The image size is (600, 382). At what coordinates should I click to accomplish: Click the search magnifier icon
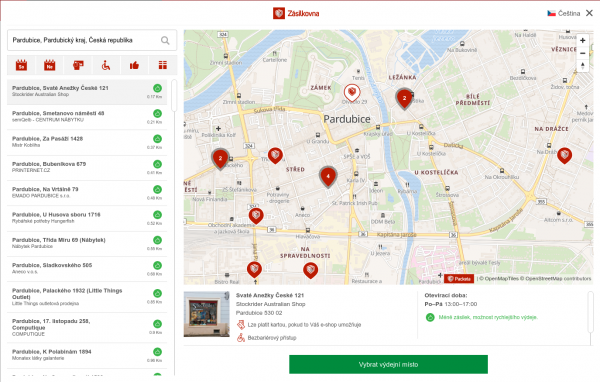coord(165,40)
